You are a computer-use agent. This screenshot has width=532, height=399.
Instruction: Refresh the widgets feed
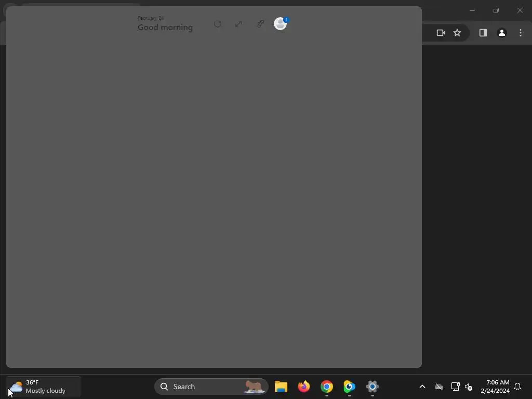click(x=218, y=24)
